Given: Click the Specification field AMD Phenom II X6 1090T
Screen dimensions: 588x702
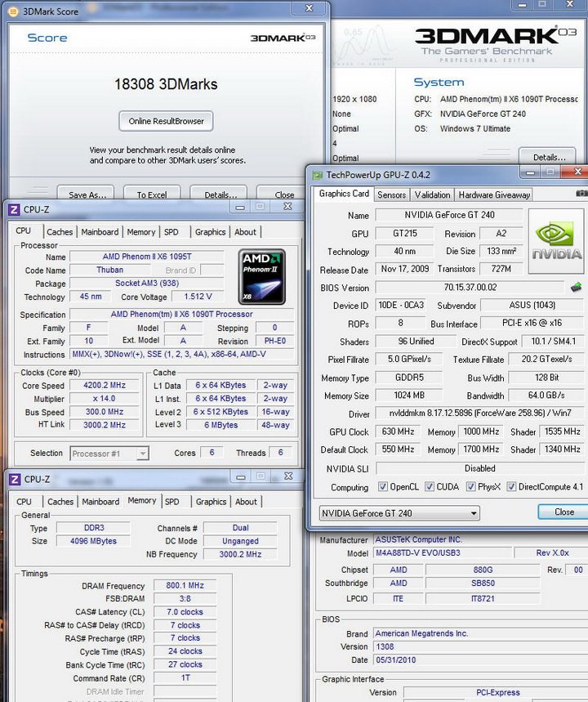Looking at the screenshot, I should coord(181,315).
